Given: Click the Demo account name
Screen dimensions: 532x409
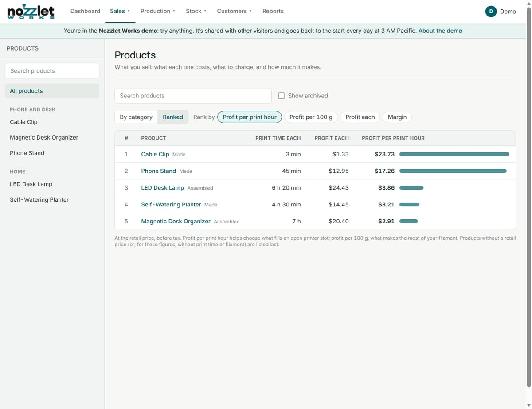Looking at the screenshot, I should pyautogui.click(x=508, y=12).
